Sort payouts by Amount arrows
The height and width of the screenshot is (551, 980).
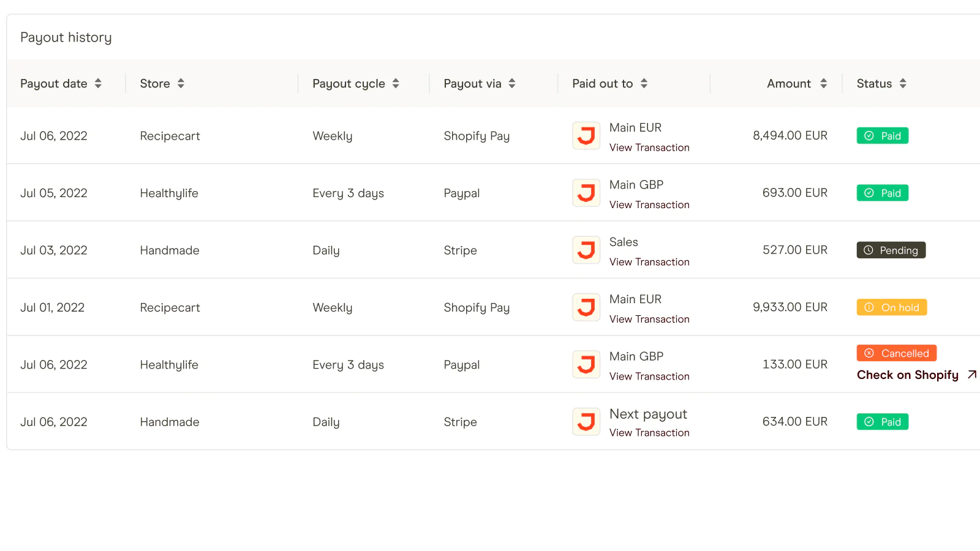click(823, 84)
